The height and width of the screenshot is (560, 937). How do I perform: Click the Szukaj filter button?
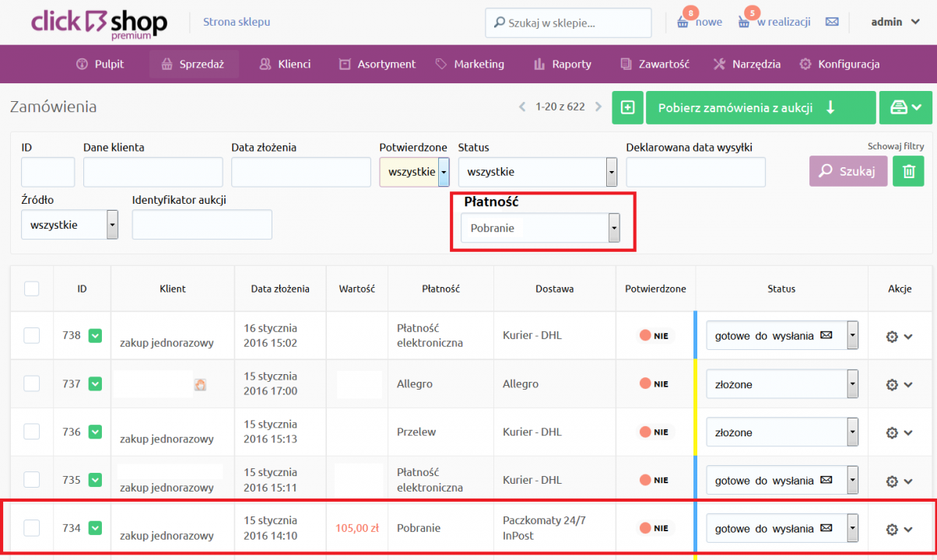848,171
